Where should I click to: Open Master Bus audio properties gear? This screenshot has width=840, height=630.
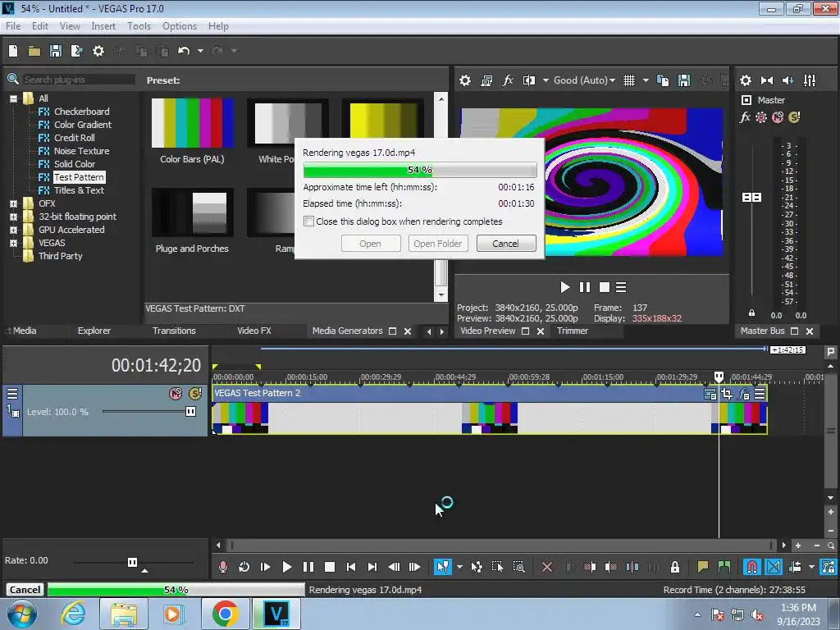pos(745,80)
